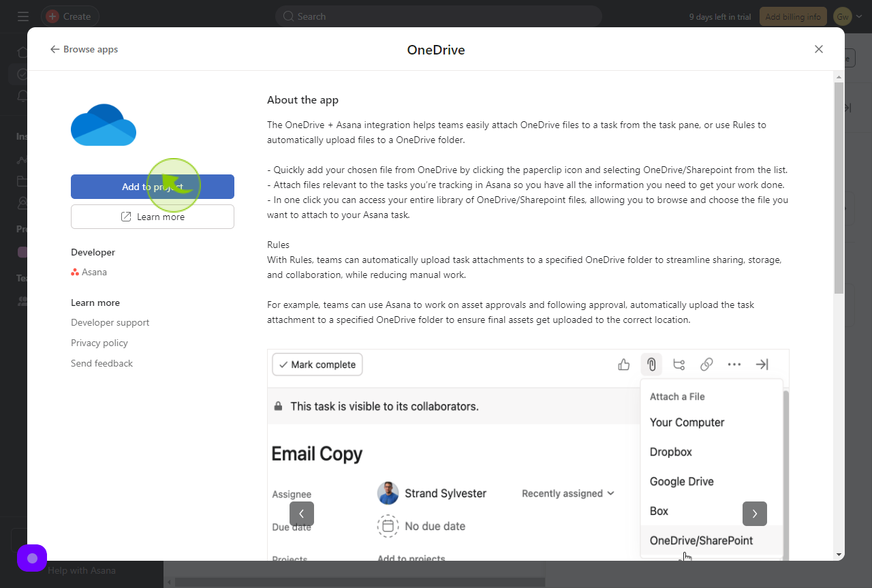Click the OneDrive cloud logo
The width and height of the screenshot is (872, 588).
(x=104, y=125)
